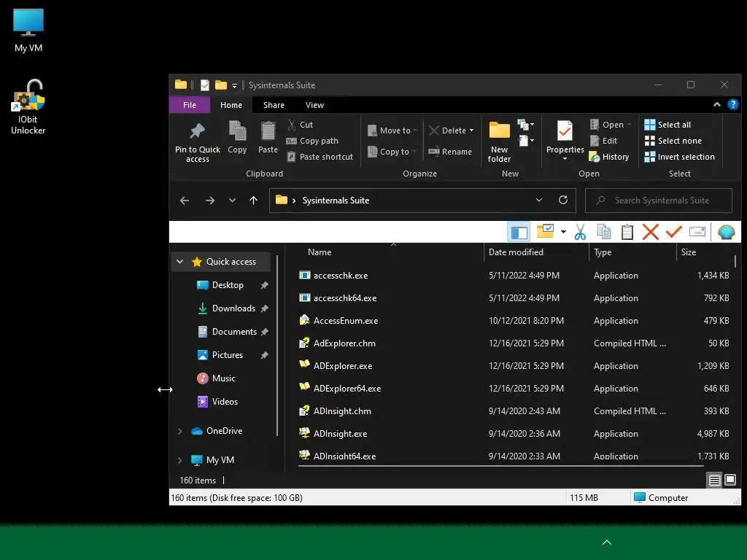747x560 pixels.
Task: Switch to large icons view in status bar
Action: click(729, 480)
